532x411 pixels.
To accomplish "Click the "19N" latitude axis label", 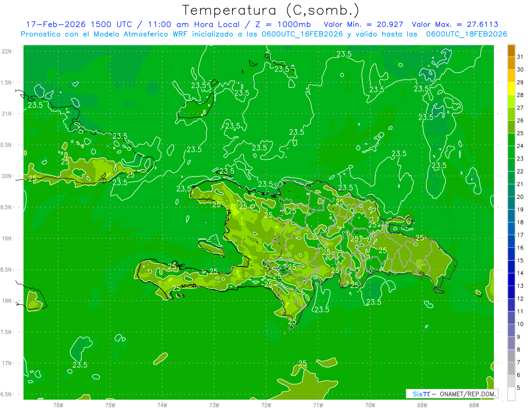I will pos(7,239).
